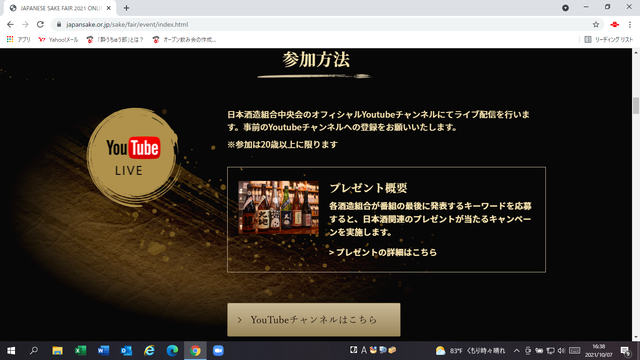The width and height of the screenshot is (640, 360).
Task: Open File Explorer from the taskbar
Action: click(x=57, y=351)
